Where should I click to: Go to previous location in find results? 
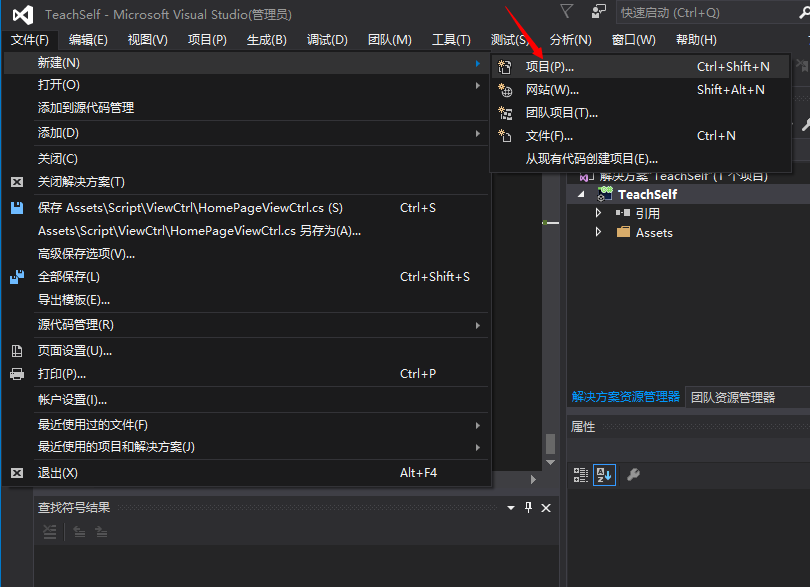coord(79,532)
